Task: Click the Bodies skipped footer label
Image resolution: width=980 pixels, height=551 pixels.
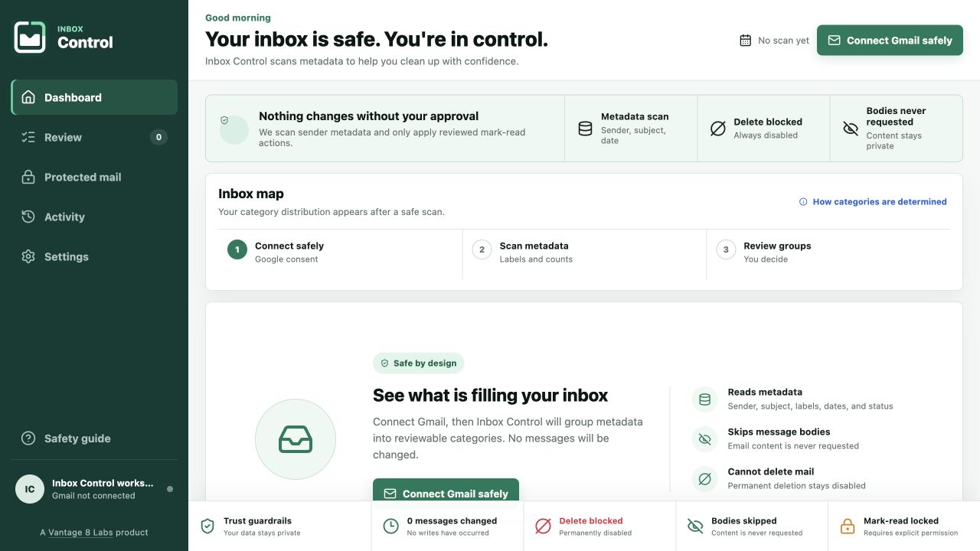Action: [744, 520]
